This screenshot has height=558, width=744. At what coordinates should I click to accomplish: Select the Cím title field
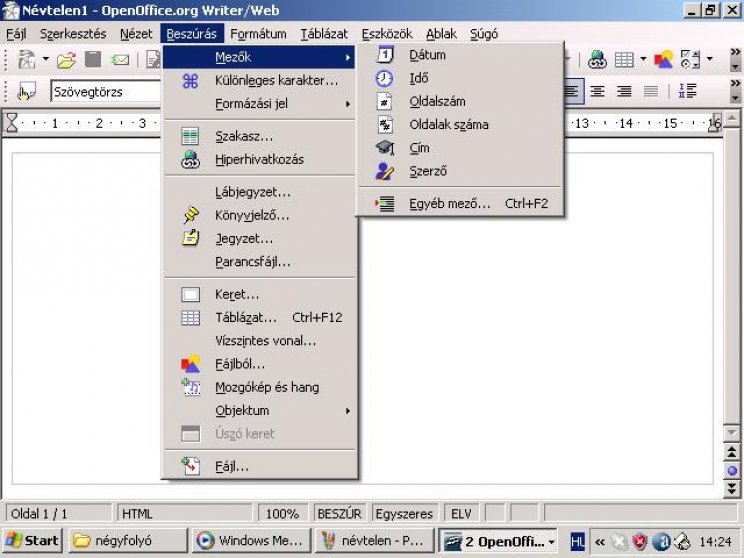460,148
